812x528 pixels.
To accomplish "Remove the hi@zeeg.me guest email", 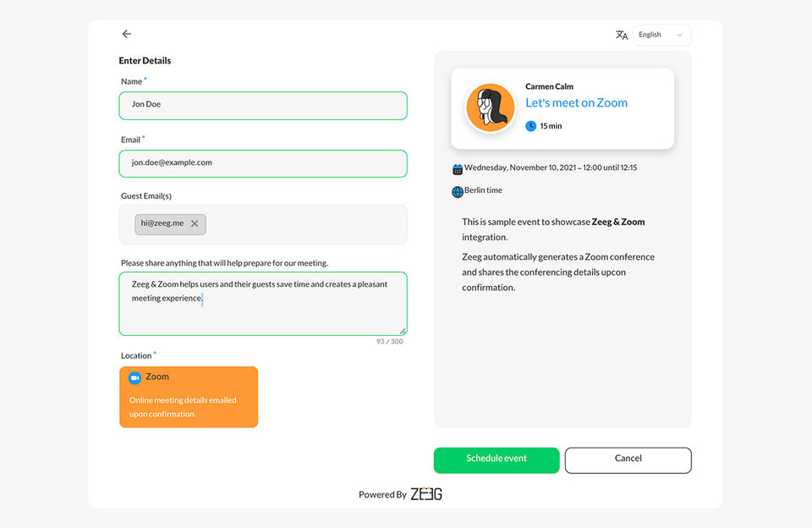I will point(195,223).
